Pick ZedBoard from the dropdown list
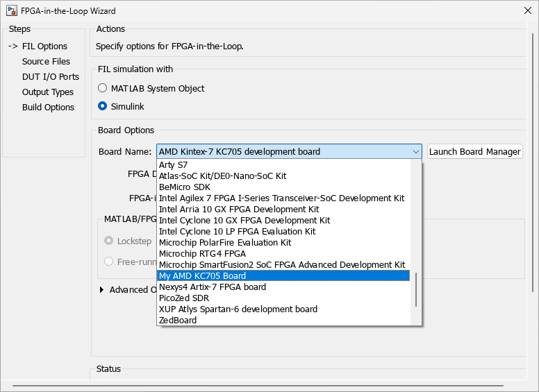Image resolution: width=539 pixels, height=392 pixels. click(178, 321)
